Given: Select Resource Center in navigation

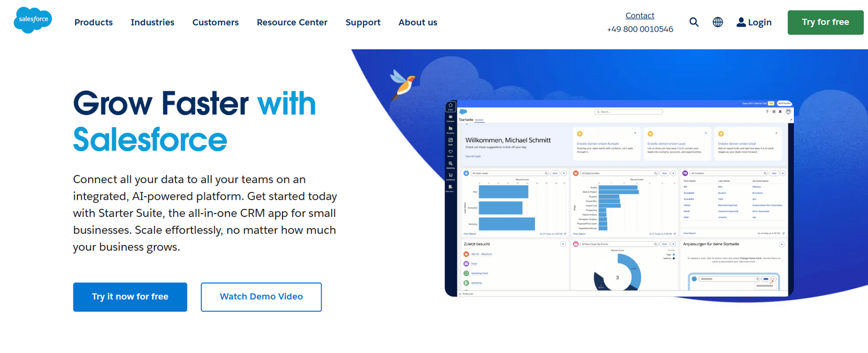Looking at the screenshot, I should pos(292,23).
